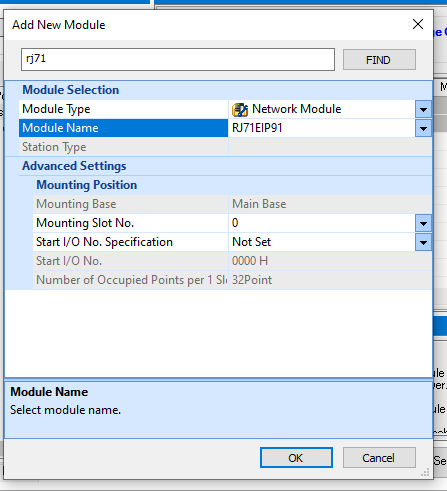Focus the rj71 search text field

[x=178, y=59]
